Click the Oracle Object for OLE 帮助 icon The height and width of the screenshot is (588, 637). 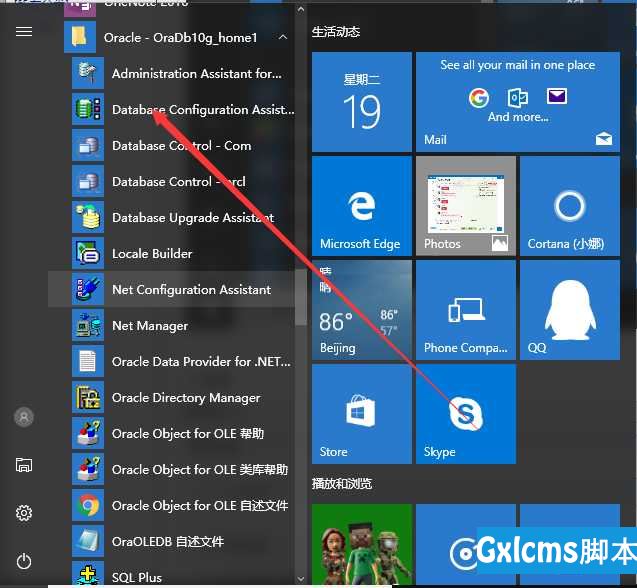coord(88,433)
